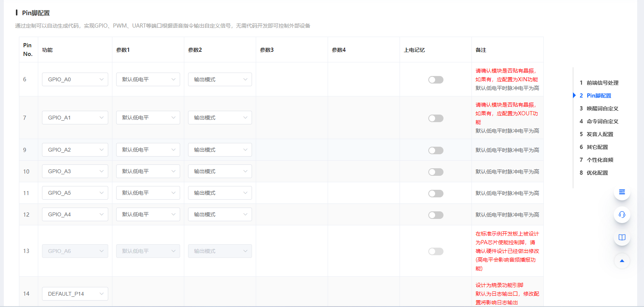644x307 pixels.
Task: Toggle power-on memory for Pin 6
Action: coord(436,80)
